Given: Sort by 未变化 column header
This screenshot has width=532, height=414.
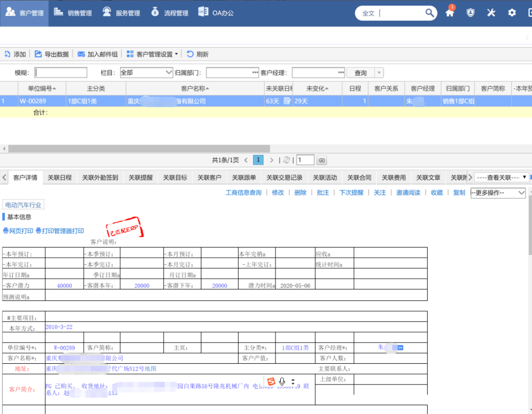Looking at the screenshot, I should [317, 89].
